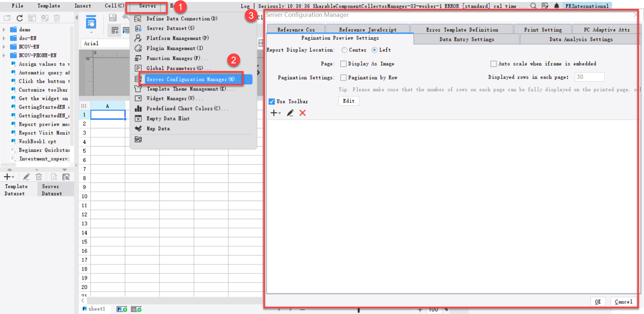Click the OK button

598,302
